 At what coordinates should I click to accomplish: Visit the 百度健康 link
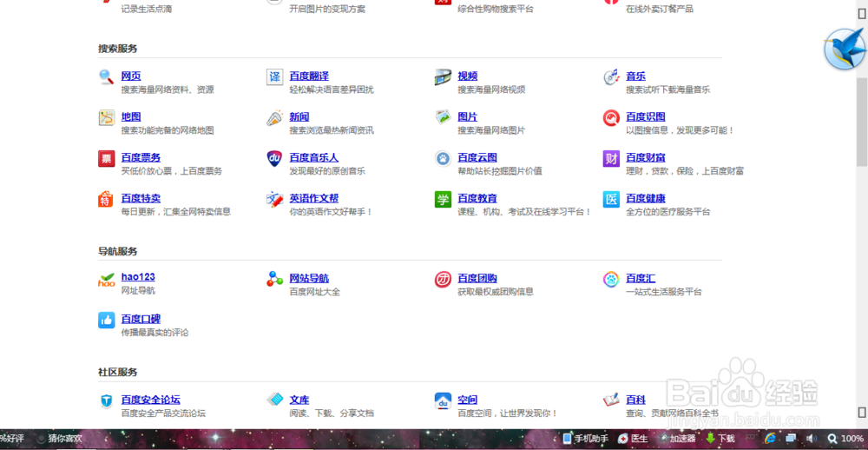[x=646, y=198]
